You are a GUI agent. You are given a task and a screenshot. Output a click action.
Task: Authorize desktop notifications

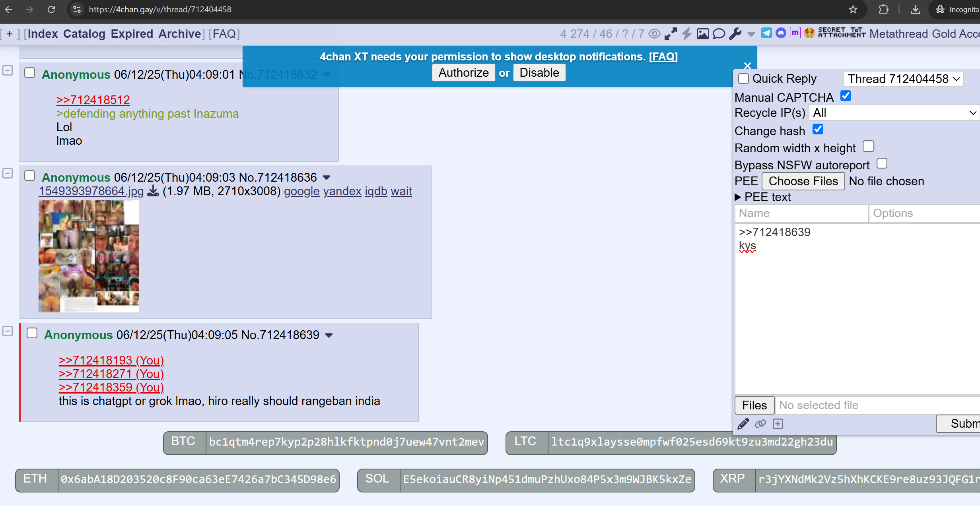click(463, 73)
